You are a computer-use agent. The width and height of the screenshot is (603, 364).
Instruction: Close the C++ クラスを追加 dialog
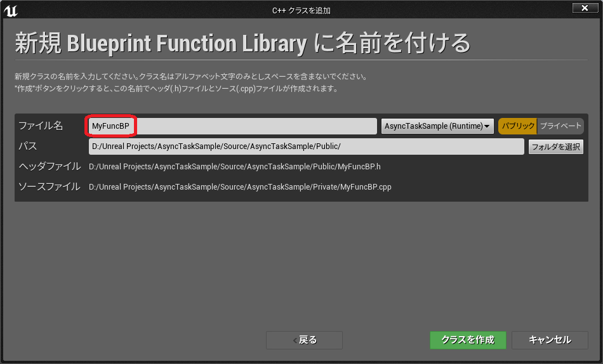pos(585,8)
